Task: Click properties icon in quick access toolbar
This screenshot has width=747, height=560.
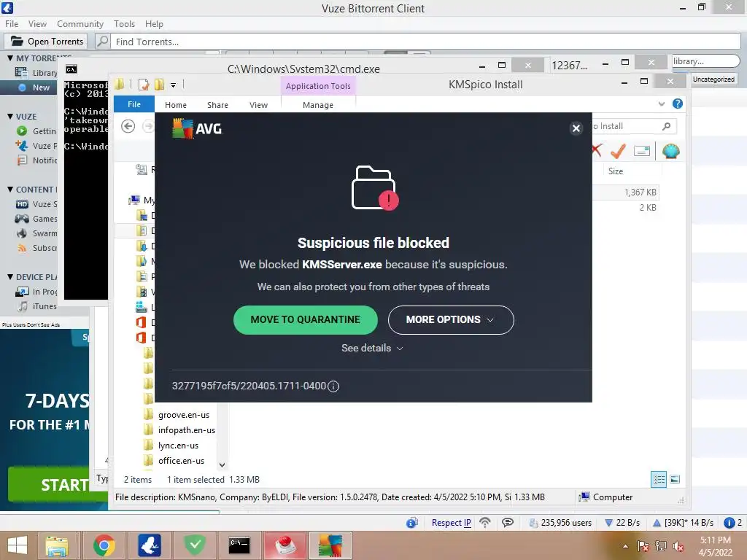Action: (x=144, y=85)
